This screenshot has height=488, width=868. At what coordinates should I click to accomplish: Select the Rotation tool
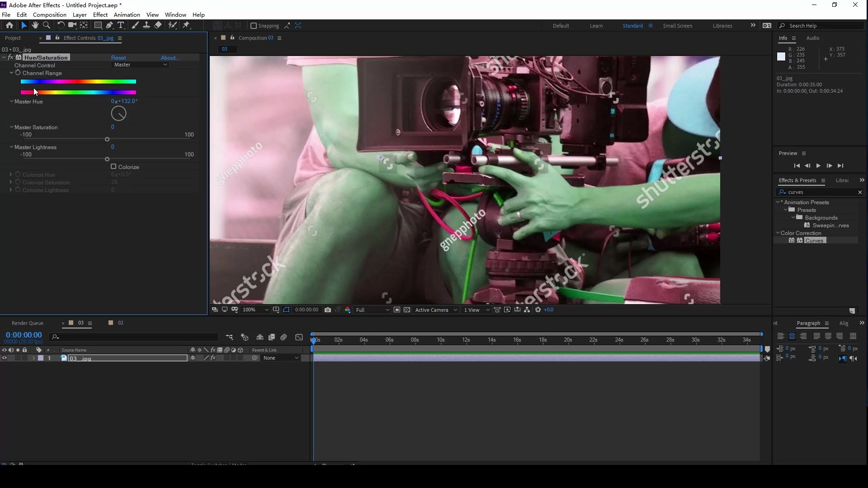(x=61, y=25)
